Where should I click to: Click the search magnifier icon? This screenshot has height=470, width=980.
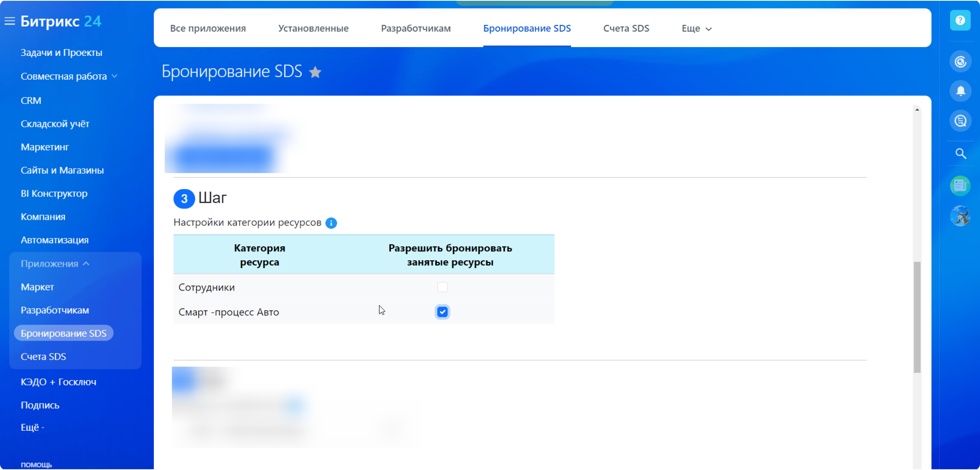pyautogui.click(x=960, y=153)
